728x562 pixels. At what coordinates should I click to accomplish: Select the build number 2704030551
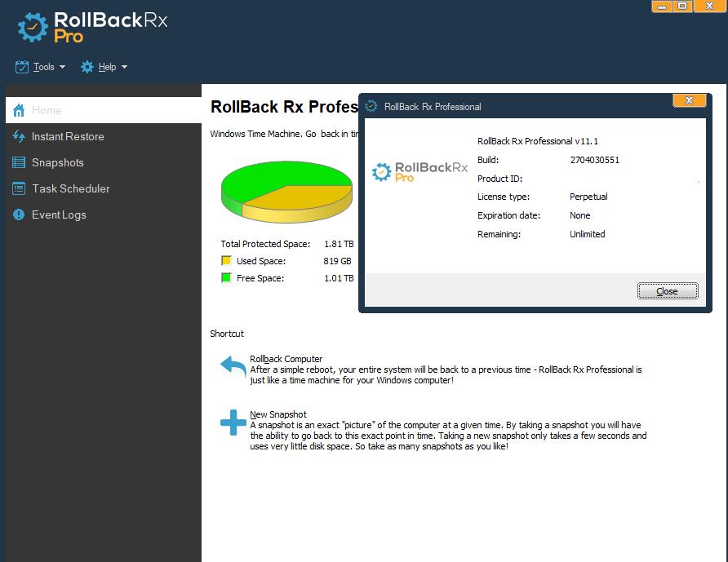(x=595, y=160)
